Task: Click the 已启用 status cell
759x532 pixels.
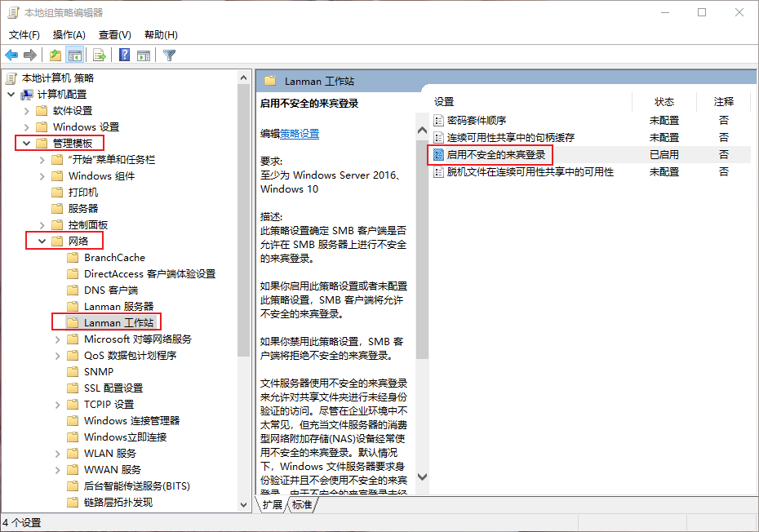Action: click(664, 154)
